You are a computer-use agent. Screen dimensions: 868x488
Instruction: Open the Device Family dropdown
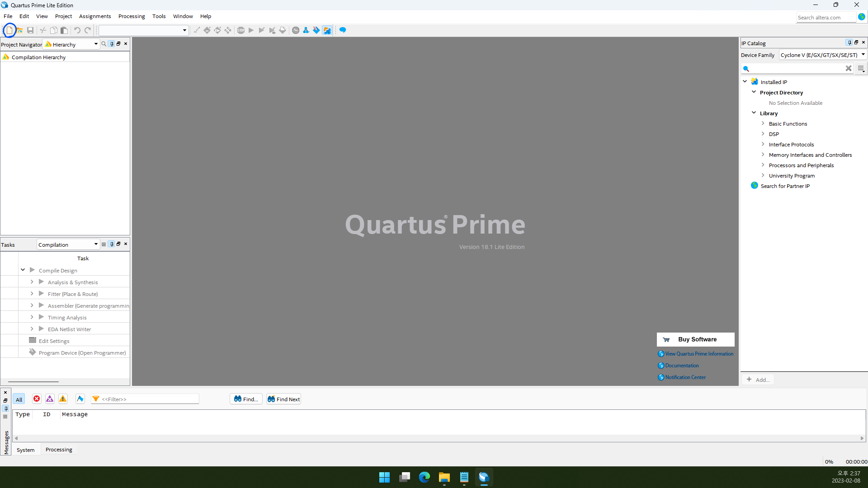tap(822, 55)
